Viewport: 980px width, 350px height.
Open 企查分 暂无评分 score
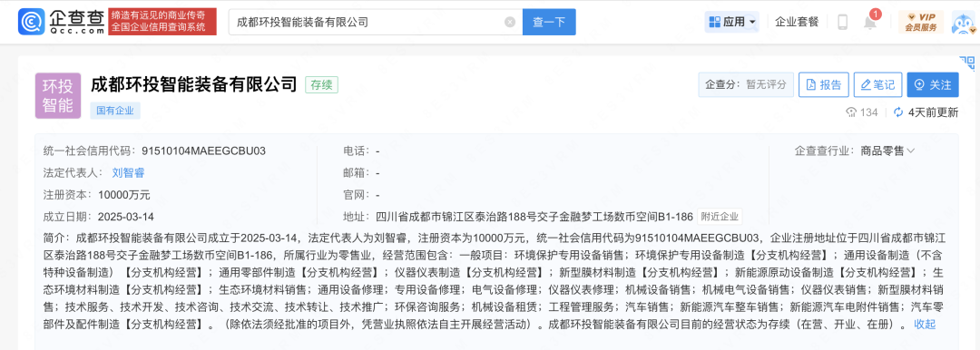[x=746, y=84]
